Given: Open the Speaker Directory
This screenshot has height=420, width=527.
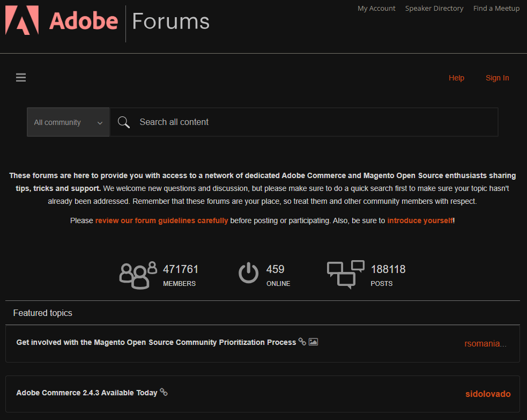Looking at the screenshot, I should coord(434,9).
